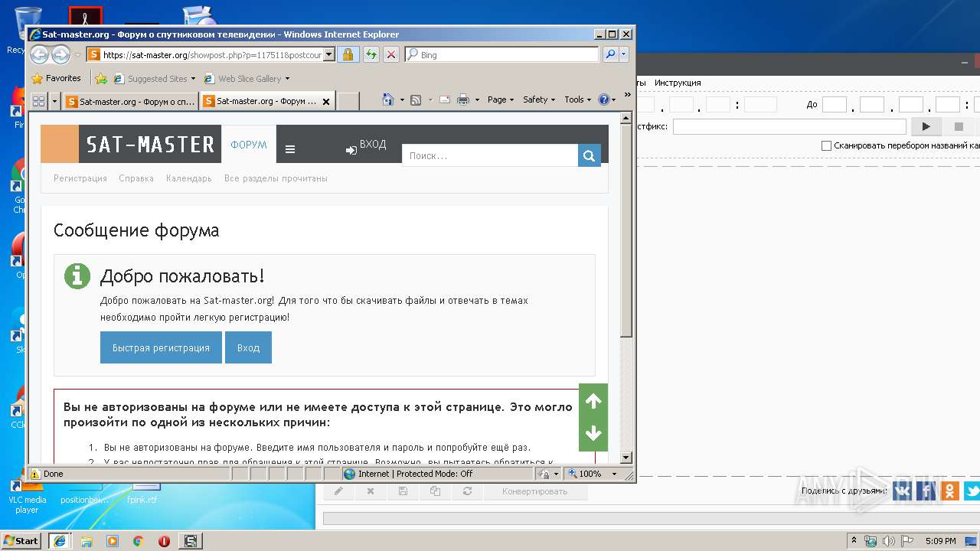Click the Bing search input box
980x551 pixels.
click(x=502, y=54)
